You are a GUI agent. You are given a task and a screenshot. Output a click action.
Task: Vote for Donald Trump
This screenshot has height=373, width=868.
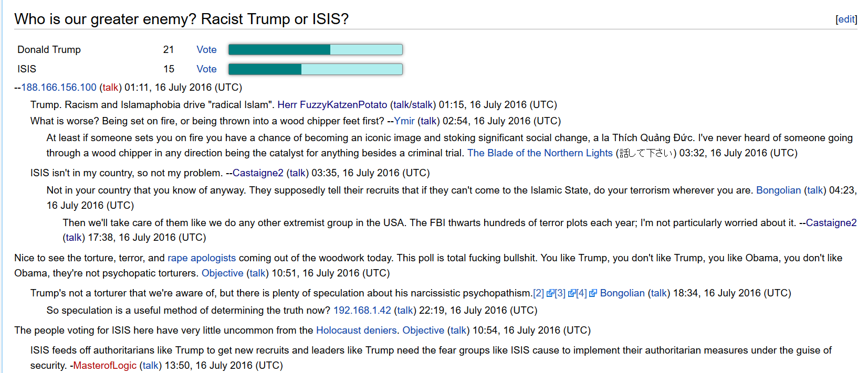click(206, 49)
